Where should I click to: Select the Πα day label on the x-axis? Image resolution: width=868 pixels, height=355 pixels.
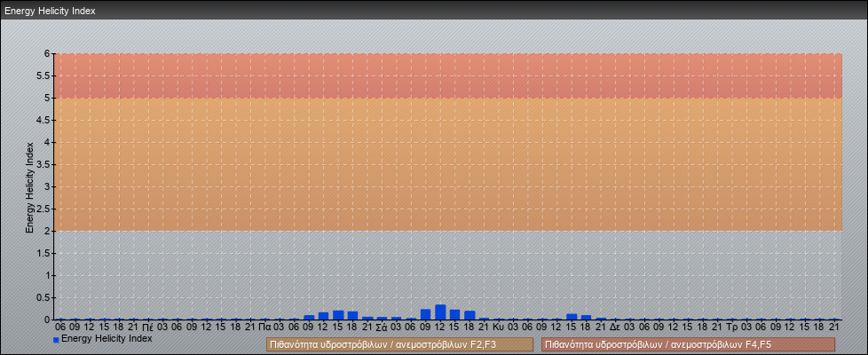tap(264, 327)
